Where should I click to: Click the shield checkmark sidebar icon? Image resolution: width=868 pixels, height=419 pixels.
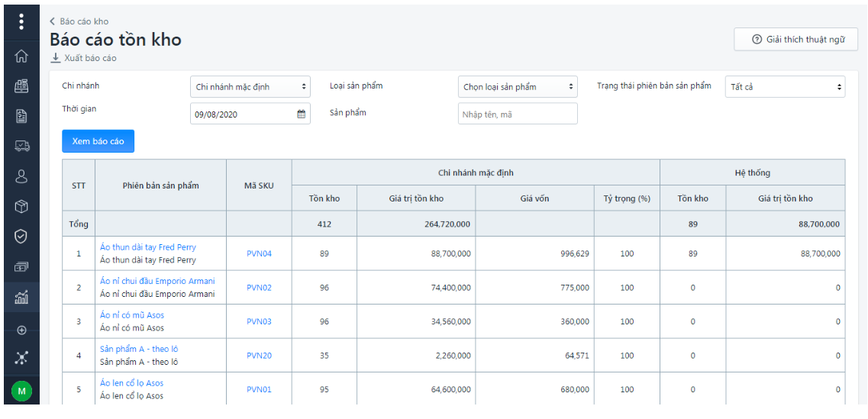(21, 237)
